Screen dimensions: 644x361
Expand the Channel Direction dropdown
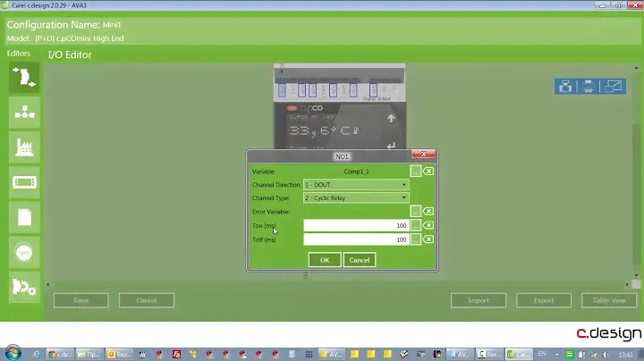pyautogui.click(x=403, y=185)
